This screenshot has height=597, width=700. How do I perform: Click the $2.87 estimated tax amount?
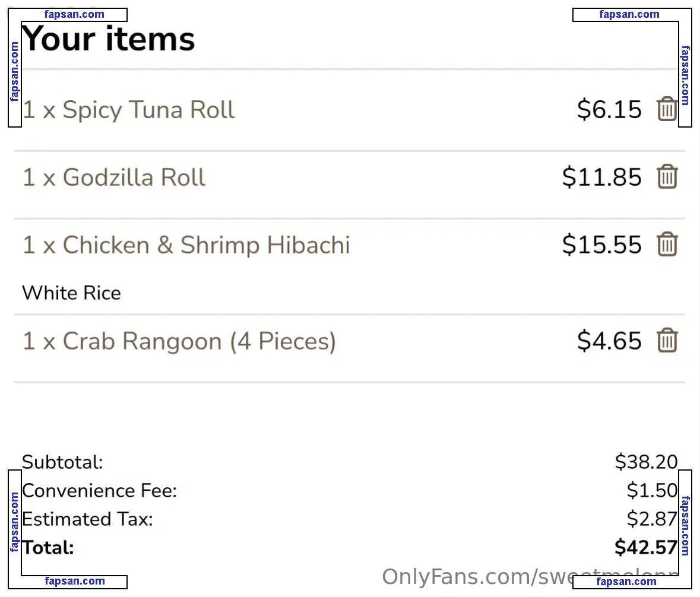[x=653, y=519]
